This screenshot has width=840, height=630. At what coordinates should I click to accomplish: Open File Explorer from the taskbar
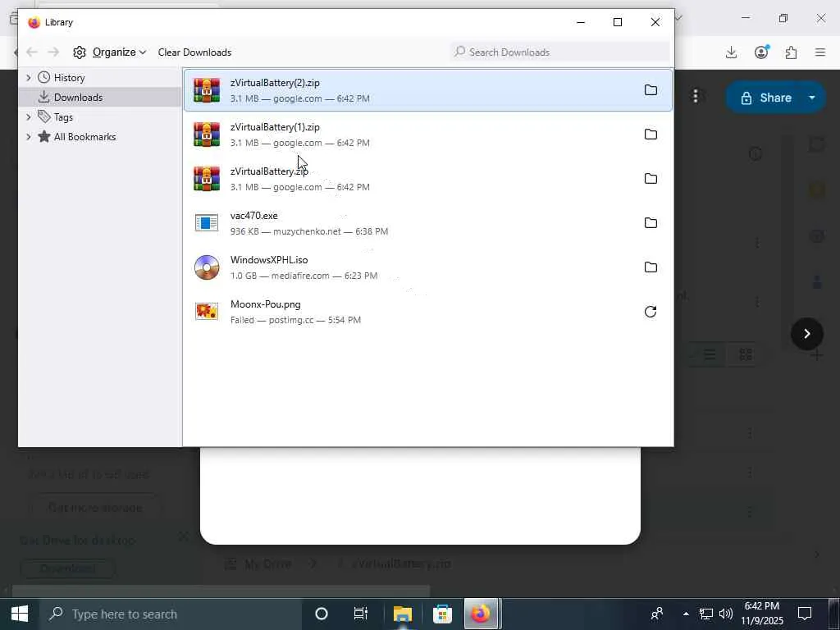pyautogui.click(x=402, y=614)
